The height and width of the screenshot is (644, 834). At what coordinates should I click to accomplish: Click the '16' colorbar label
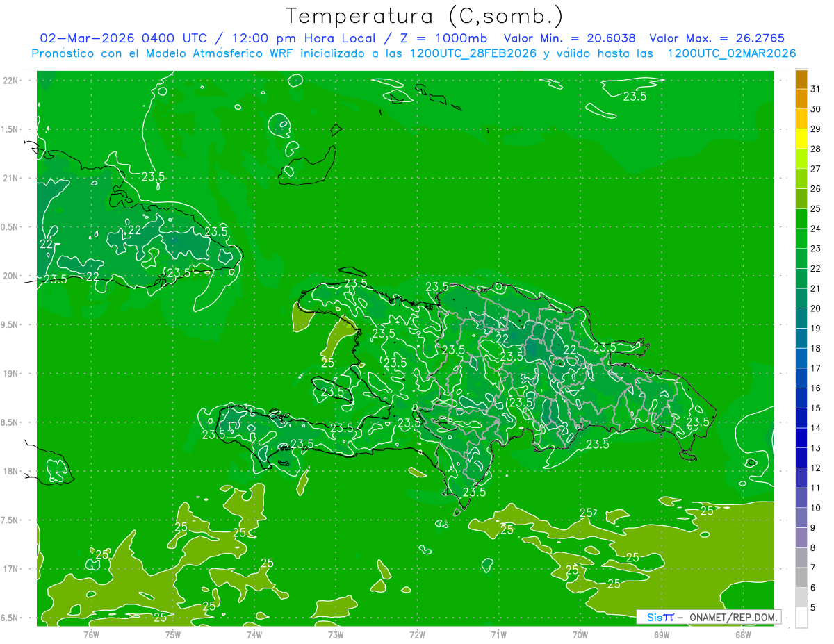[816, 388]
